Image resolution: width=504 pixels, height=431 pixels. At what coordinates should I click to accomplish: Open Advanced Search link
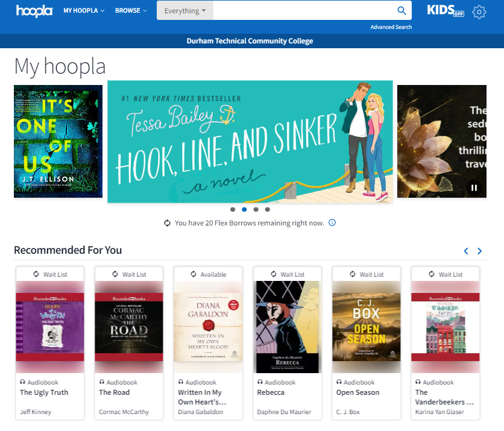(x=391, y=27)
